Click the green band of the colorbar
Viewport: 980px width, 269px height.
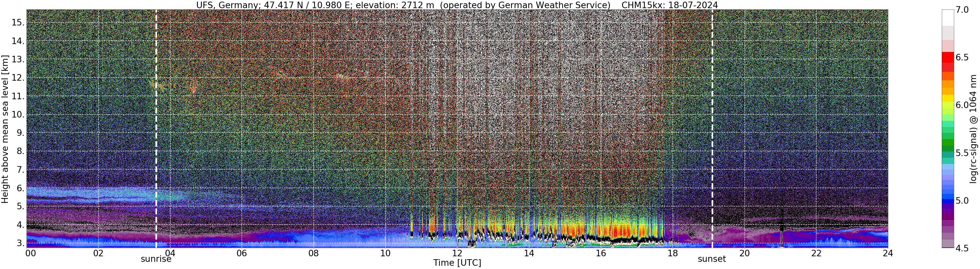pyautogui.click(x=948, y=143)
